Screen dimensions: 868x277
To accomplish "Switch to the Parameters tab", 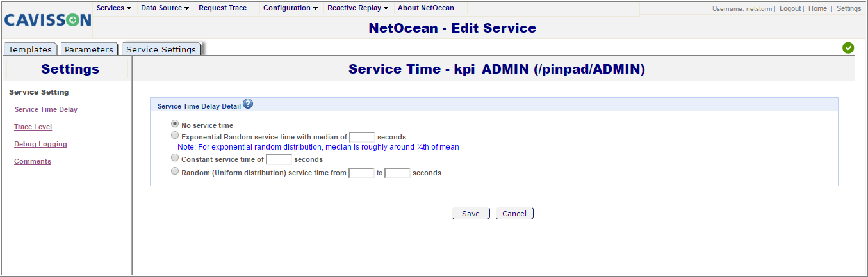I will coord(89,49).
